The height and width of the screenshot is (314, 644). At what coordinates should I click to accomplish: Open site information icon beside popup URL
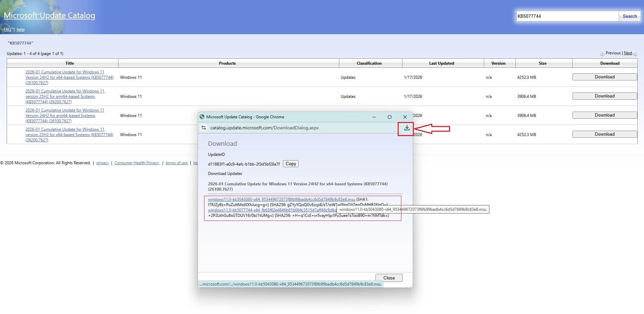(203, 128)
